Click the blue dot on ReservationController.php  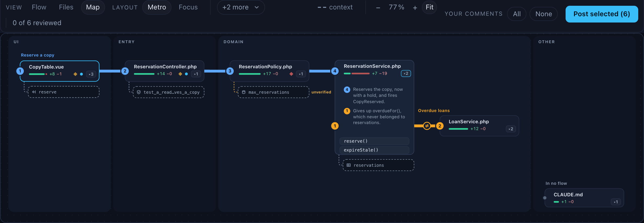[x=186, y=74]
